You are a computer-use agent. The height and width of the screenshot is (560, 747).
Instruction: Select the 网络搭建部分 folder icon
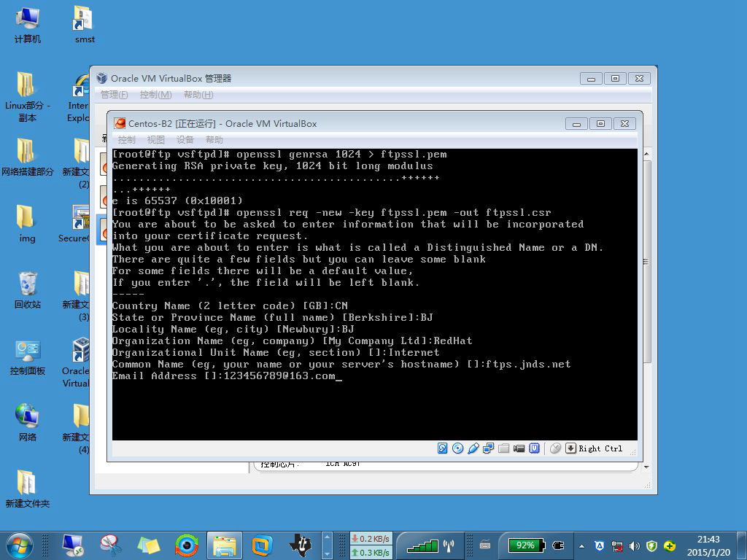27,157
